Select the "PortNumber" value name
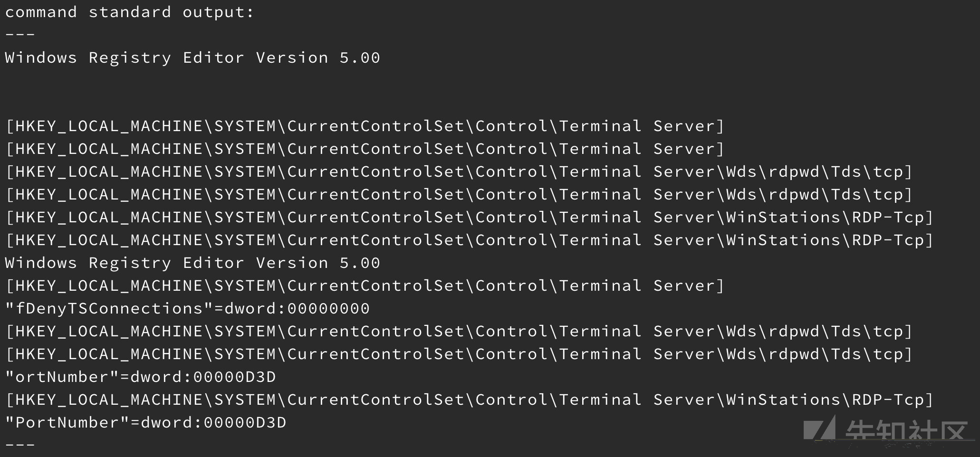 pyautogui.click(x=67, y=422)
